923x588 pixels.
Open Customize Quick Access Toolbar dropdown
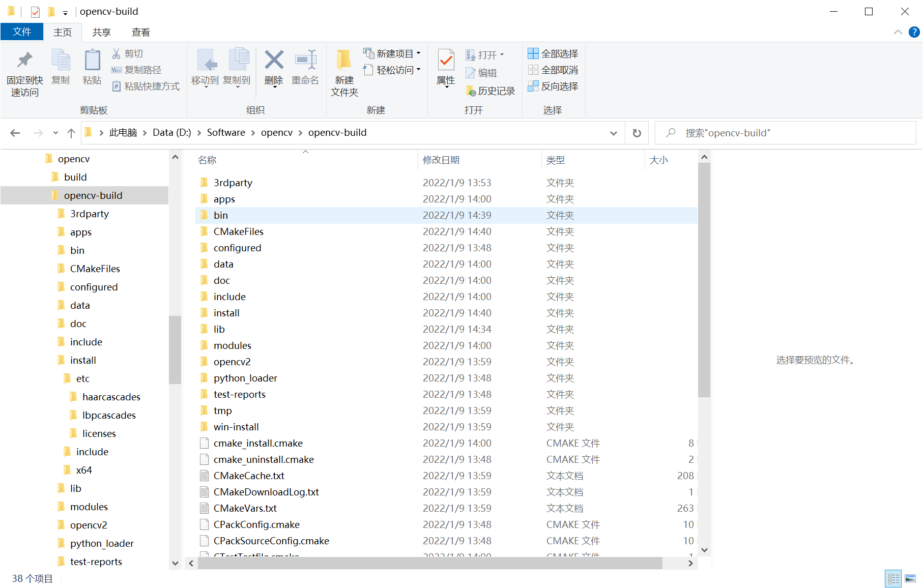point(65,13)
